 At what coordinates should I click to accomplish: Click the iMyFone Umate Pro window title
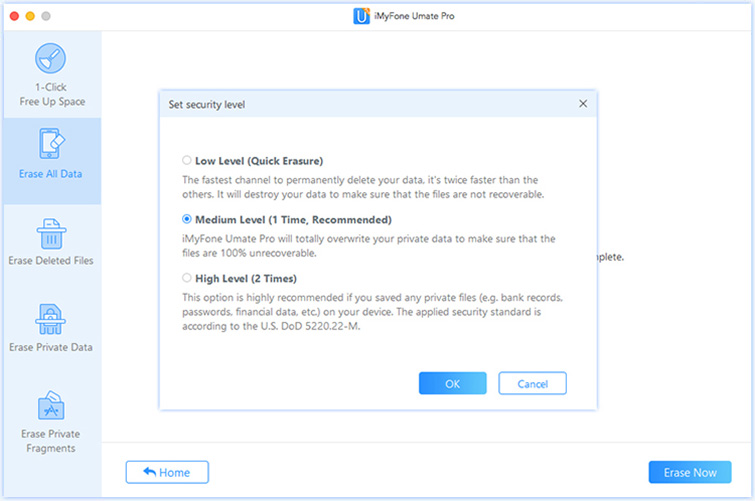(x=414, y=16)
